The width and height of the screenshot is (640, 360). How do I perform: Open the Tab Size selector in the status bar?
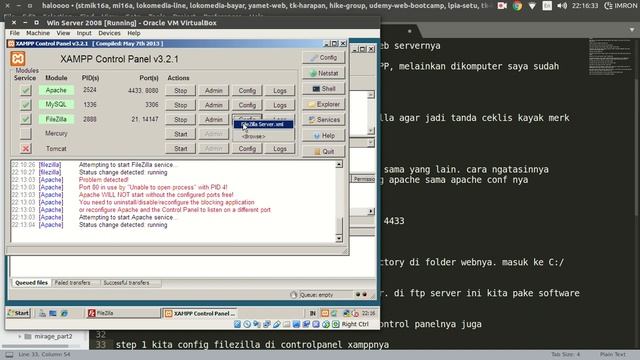566,354
